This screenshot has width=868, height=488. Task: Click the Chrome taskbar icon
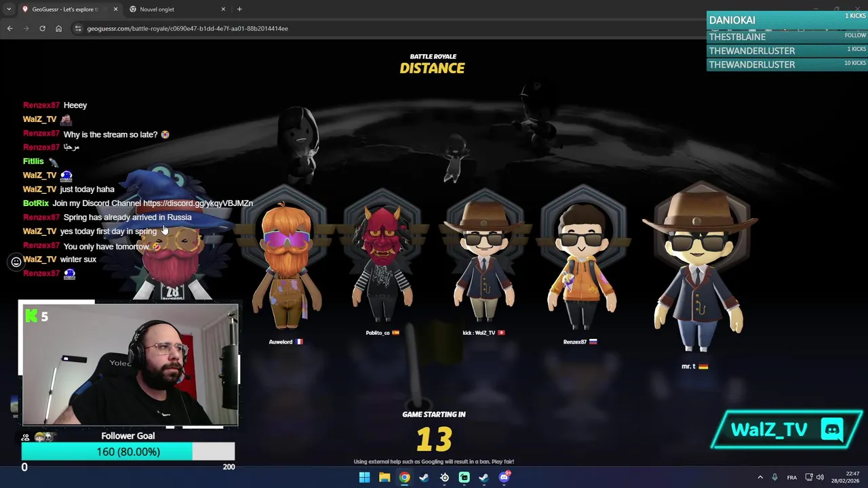404,478
